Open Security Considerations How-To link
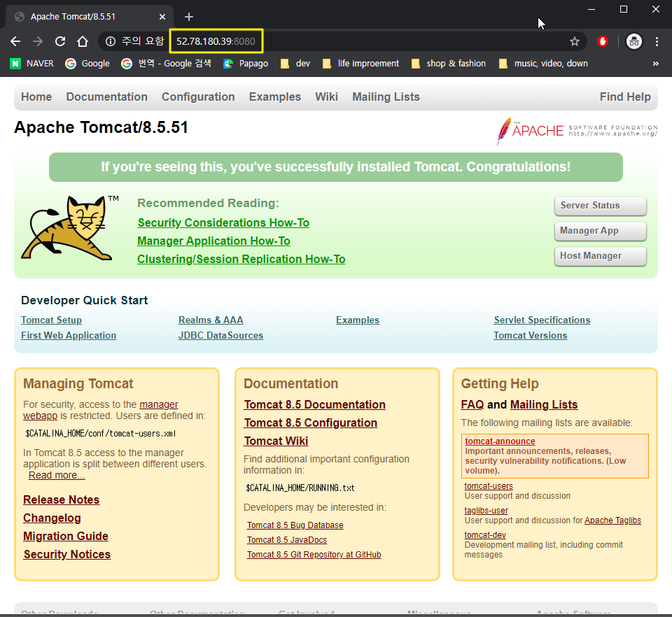 click(x=223, y=222)
